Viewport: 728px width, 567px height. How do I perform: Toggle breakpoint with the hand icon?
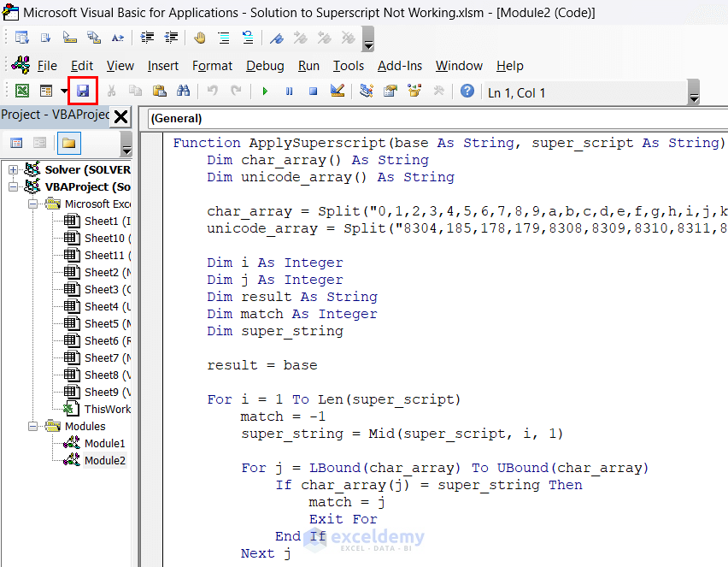pos(200,38)
